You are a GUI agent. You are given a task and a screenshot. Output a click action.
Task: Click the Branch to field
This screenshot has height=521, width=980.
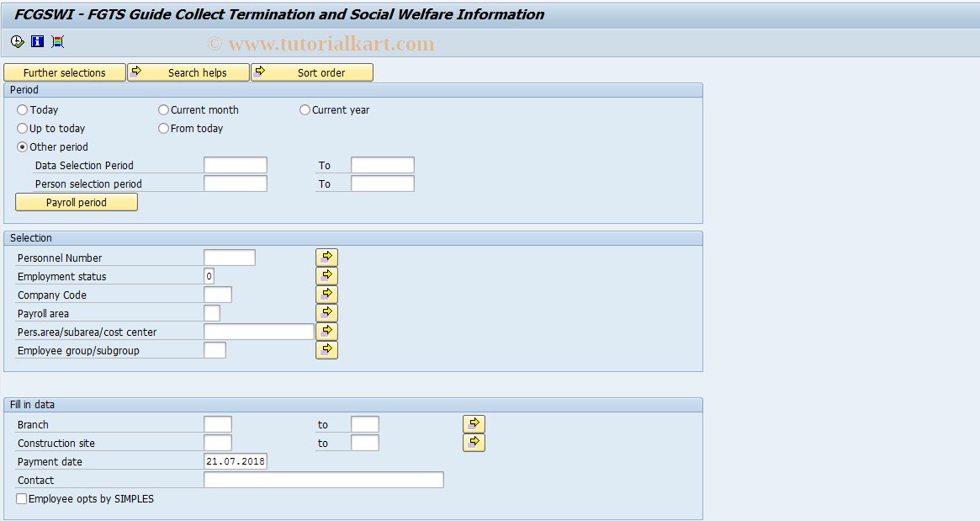tap(365, 424)
